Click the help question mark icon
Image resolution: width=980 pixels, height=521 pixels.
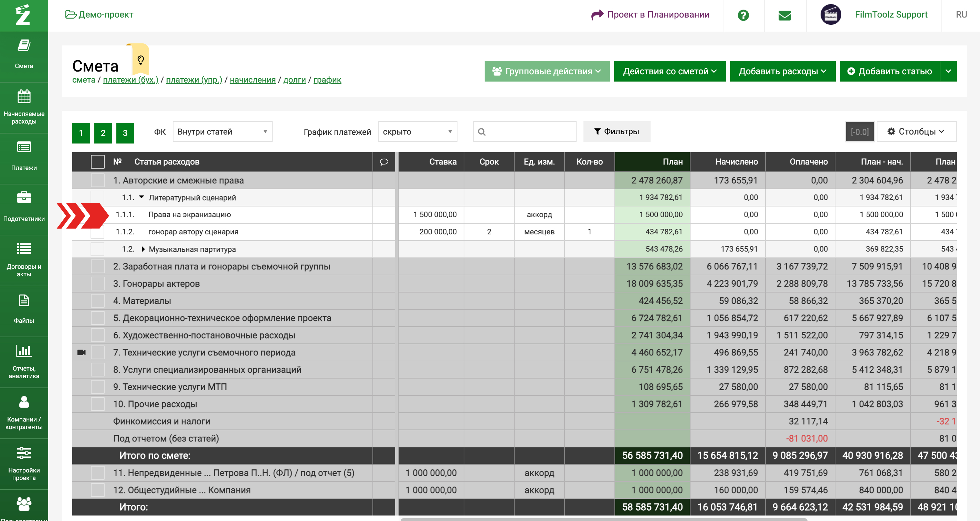(743, 15)
